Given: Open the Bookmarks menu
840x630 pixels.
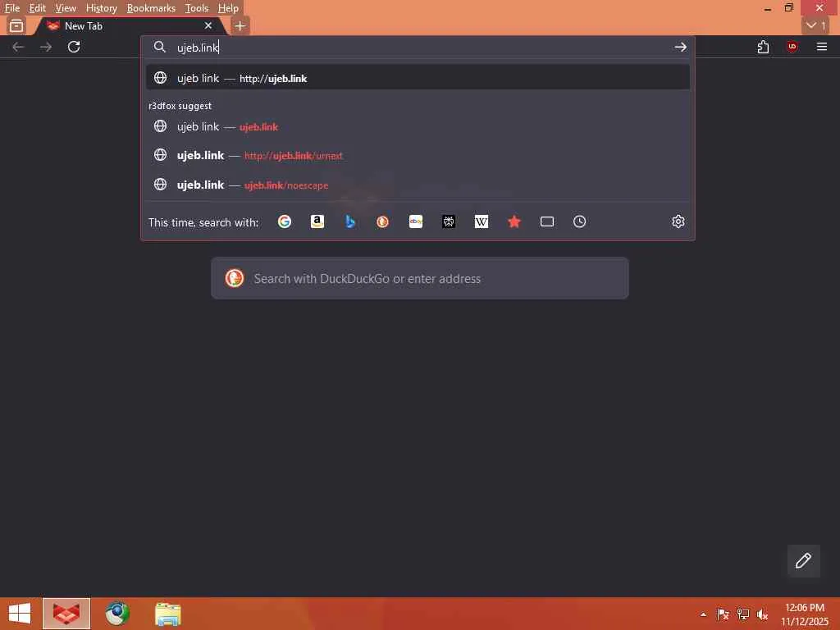Looking at the screenshot, I should pos(151,8).
